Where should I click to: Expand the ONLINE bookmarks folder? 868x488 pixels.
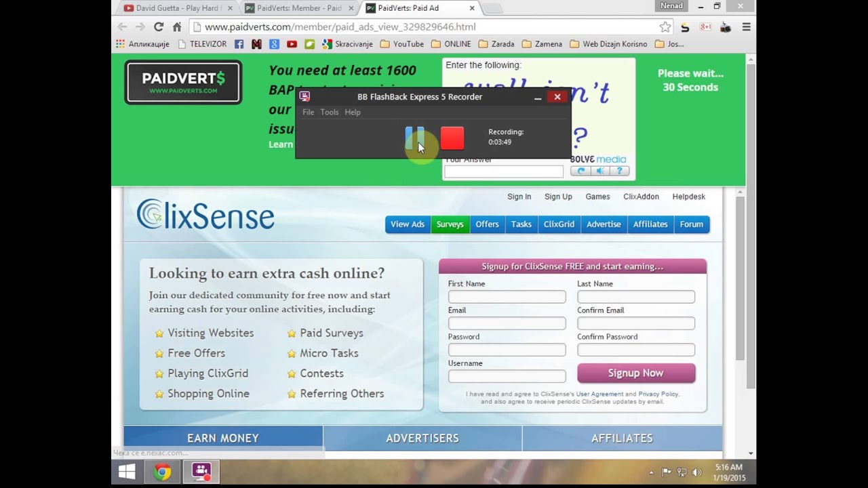tap(451, 44)
